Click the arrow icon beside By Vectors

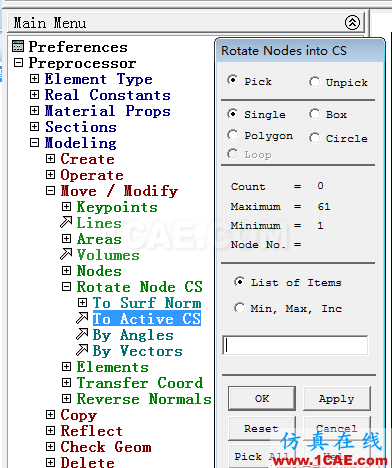pyautogui.click(x=82, y=350)
